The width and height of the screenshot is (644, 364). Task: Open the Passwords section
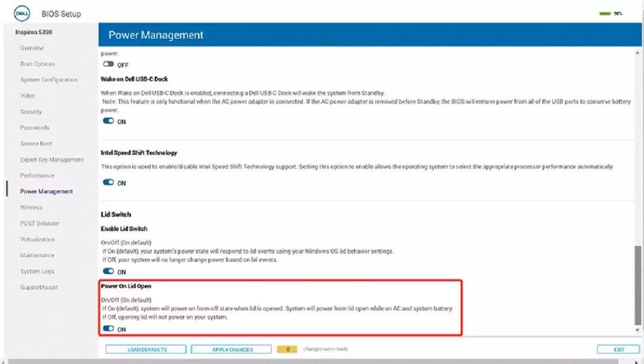tap(35, 128)
